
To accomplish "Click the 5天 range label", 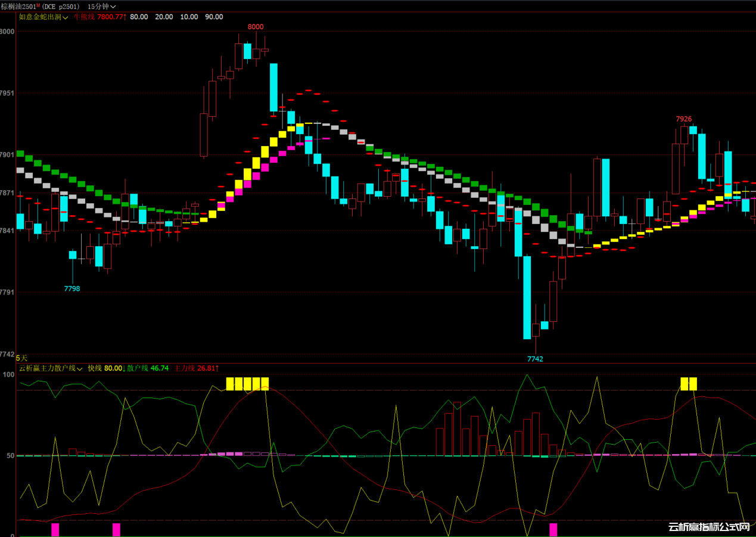I will [x=21, y=358].
